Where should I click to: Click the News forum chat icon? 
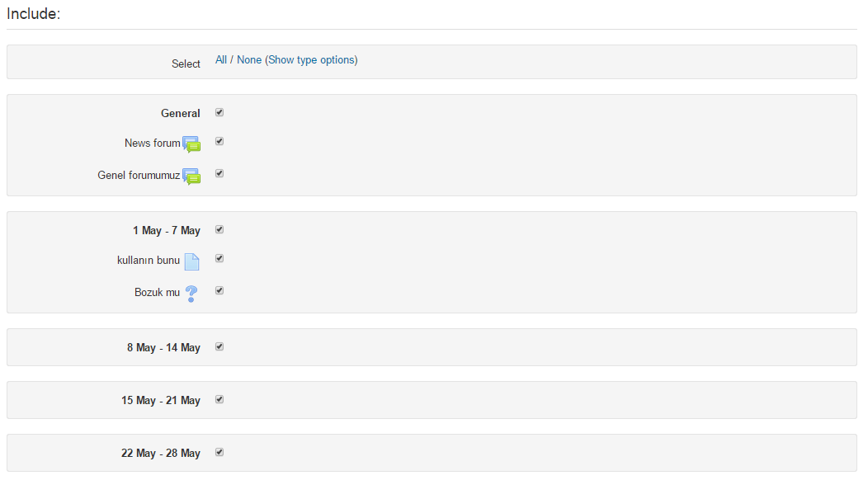click(x=191, y=144)
